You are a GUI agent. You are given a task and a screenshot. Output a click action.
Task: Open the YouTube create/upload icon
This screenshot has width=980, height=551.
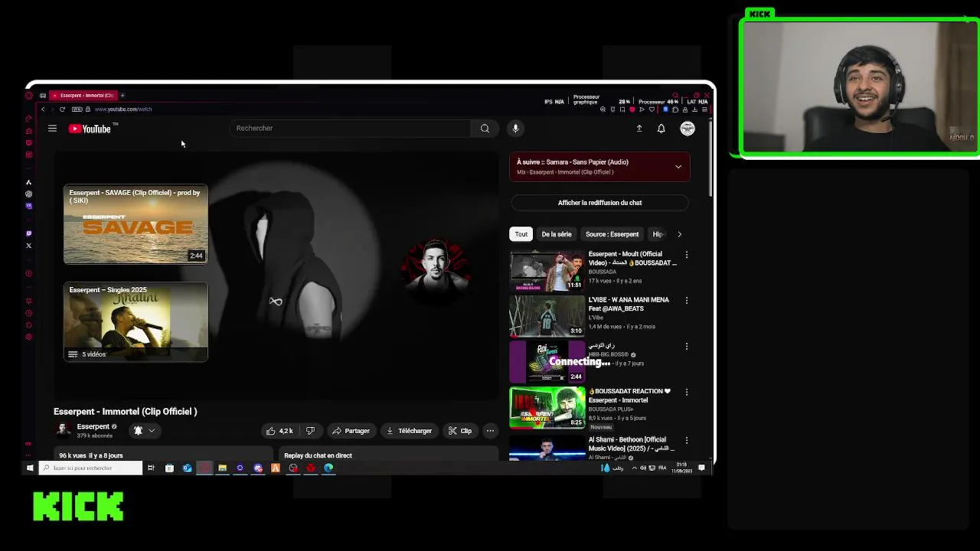639,129
